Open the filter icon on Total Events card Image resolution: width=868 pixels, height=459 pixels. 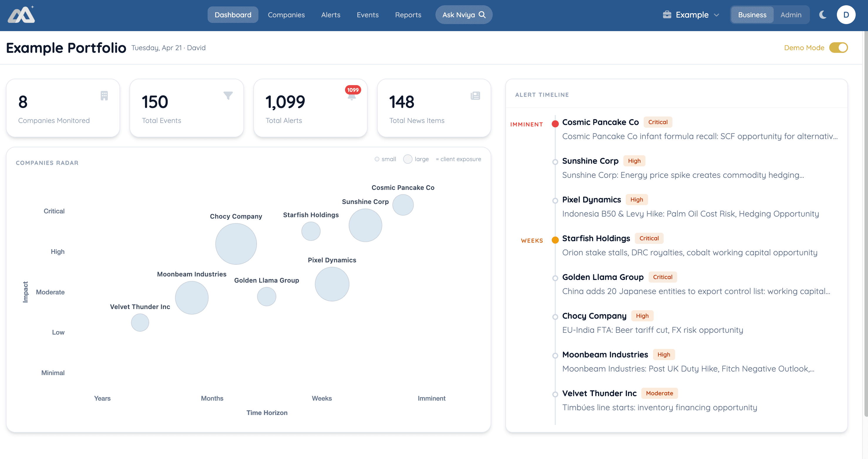click(x=228, y=96)
